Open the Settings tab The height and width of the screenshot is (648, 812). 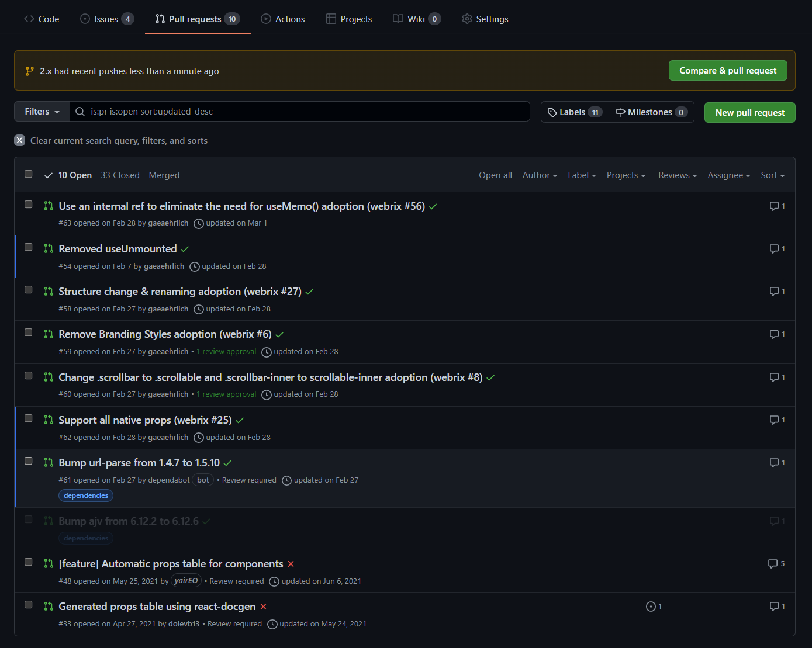(x=485, y=19)
